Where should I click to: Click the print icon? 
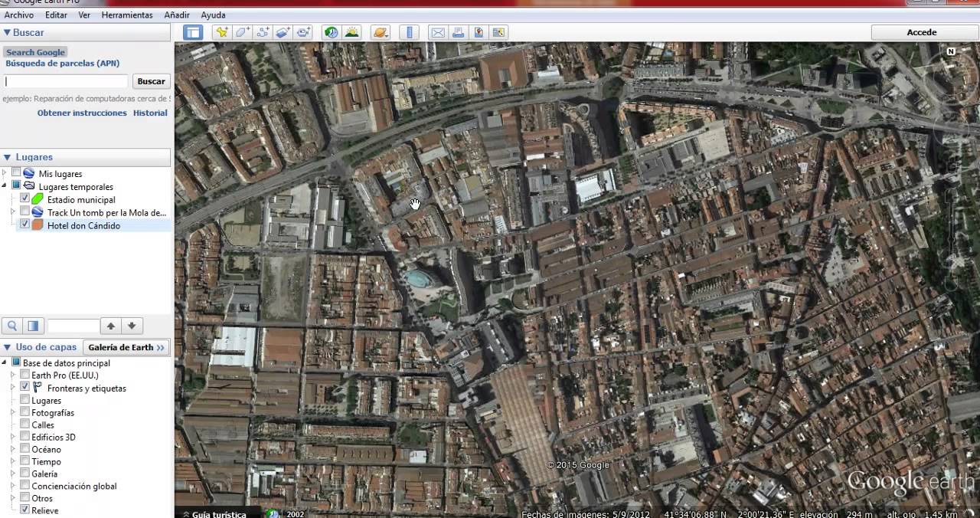click(x=458, y=32)
